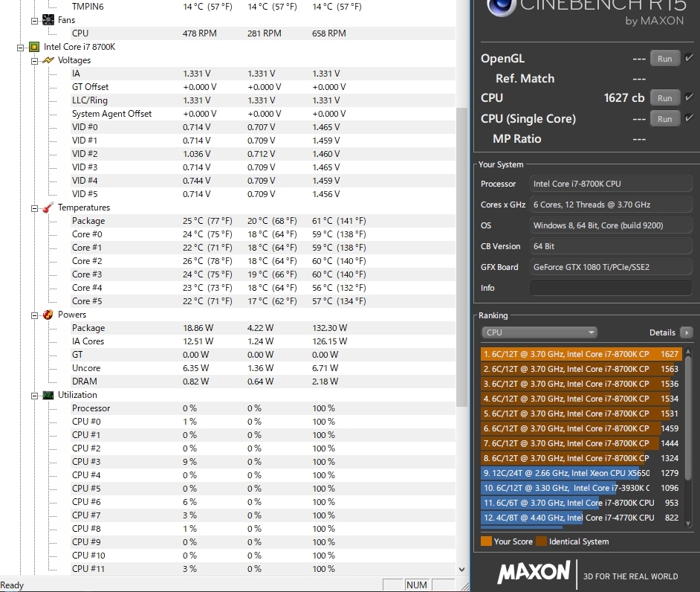Screen dimensions: 700x592
Task: Run the CPU benchmark
Action: coord(664,98)
